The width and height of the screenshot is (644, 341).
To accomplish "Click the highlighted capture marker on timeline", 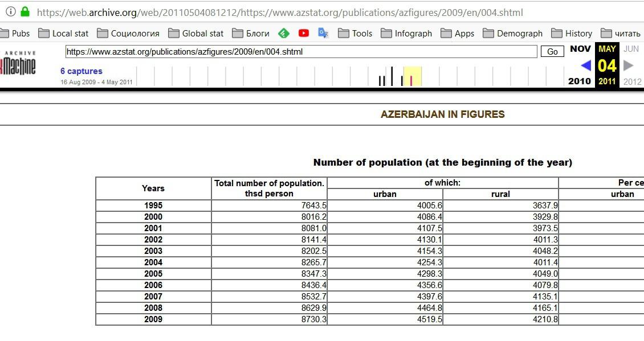I will [411, 80].
